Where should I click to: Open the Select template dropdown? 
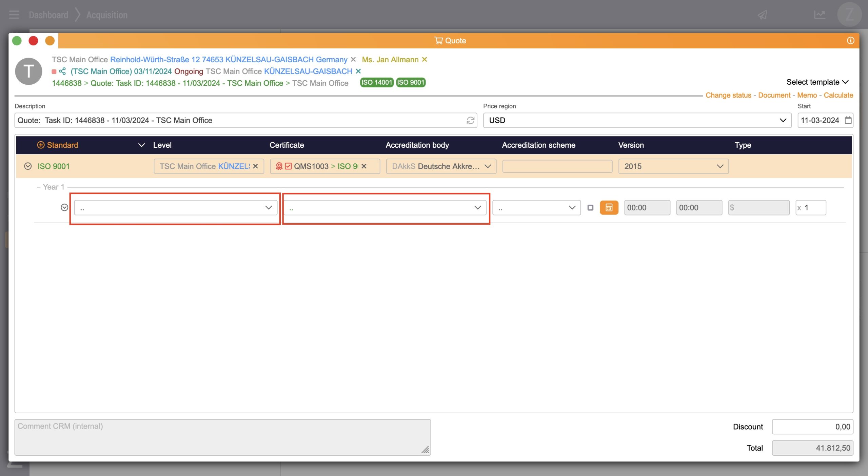[x=817, y=82]
